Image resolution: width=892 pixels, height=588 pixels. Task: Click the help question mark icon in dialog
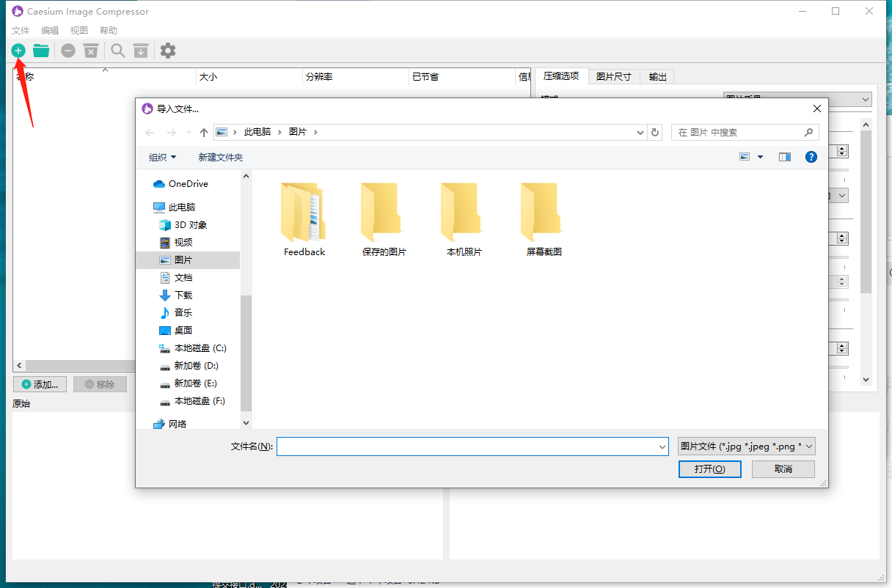(811, 156)
